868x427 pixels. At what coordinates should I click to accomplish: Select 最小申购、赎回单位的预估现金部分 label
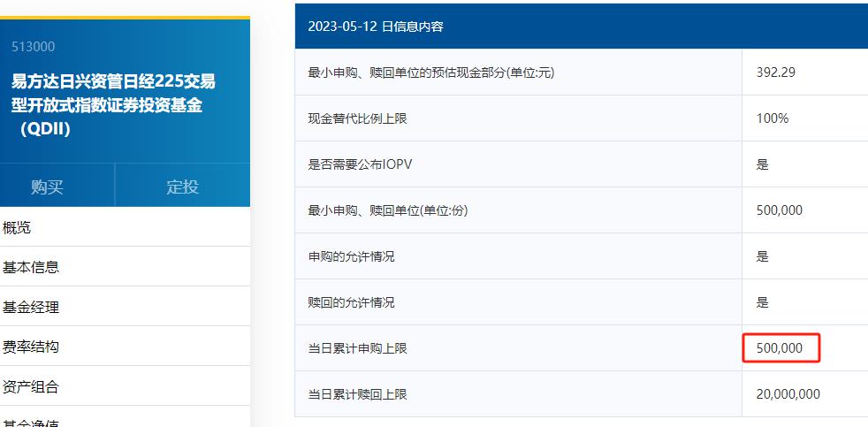click(431, 72)
